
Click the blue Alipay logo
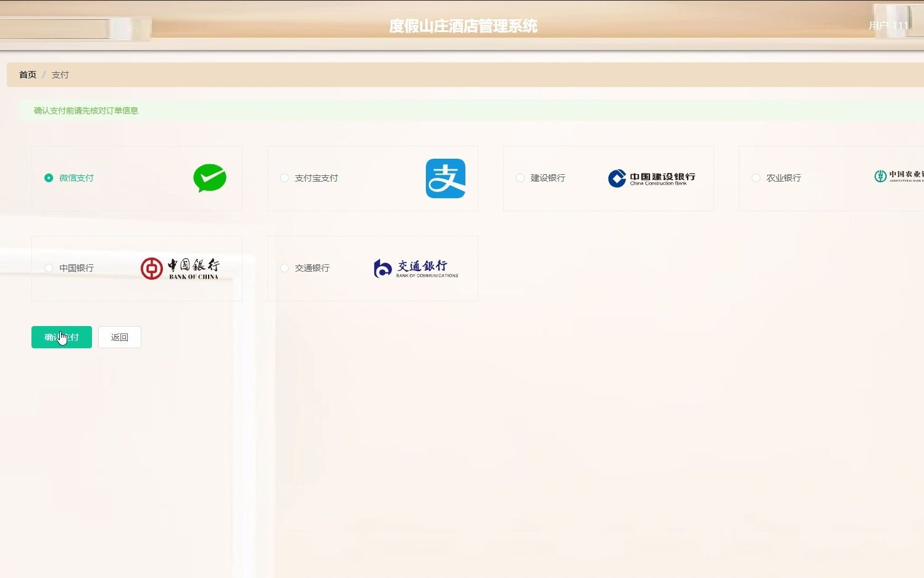click(446, 178)
